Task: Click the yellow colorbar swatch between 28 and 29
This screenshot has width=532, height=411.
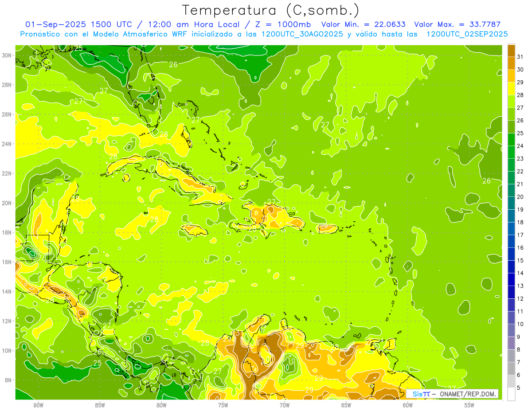Action: [511, 89]
